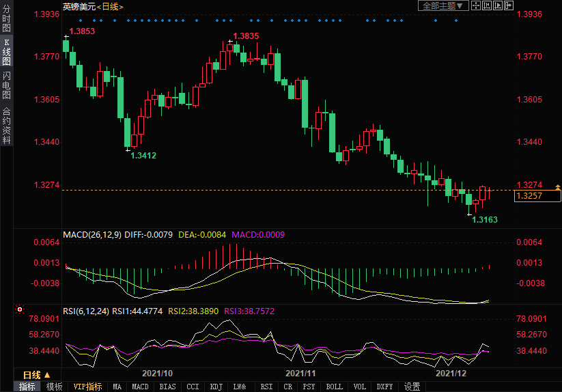Select the K线图 side tab
Screen dimensions: 562x392
point(7,52)
